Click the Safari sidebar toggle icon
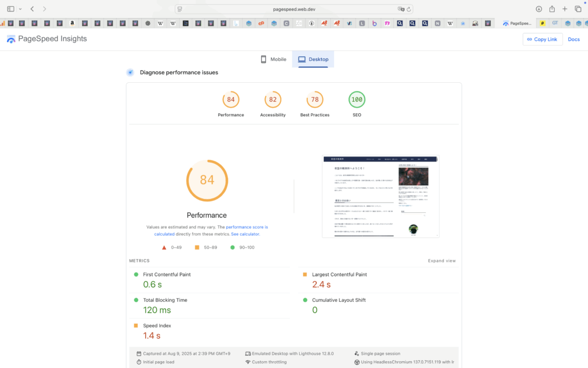Screen dimensions: 588x368 click(10, 9)
